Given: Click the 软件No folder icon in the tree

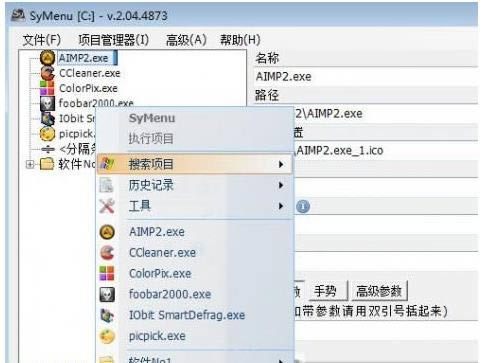Looking at the screenshot, I should tap(47, 164).
